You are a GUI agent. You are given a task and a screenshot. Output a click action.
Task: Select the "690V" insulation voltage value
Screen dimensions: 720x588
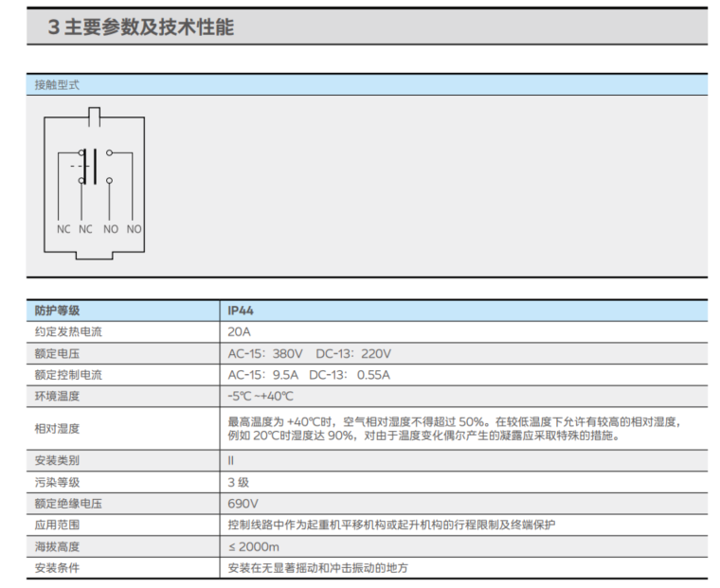coord(243,503)
